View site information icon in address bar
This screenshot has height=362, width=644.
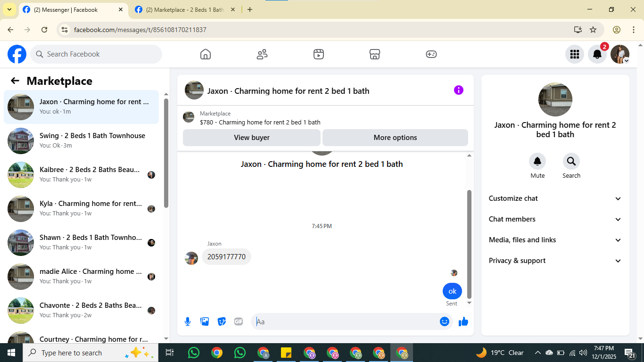(x=65, y=30)
